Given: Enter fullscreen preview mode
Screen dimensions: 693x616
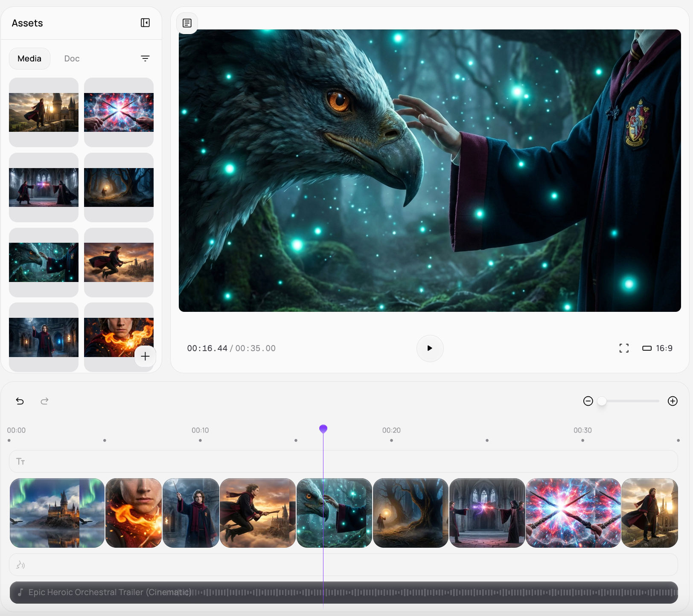Looking at the screenshot, I should pos(623,348).
